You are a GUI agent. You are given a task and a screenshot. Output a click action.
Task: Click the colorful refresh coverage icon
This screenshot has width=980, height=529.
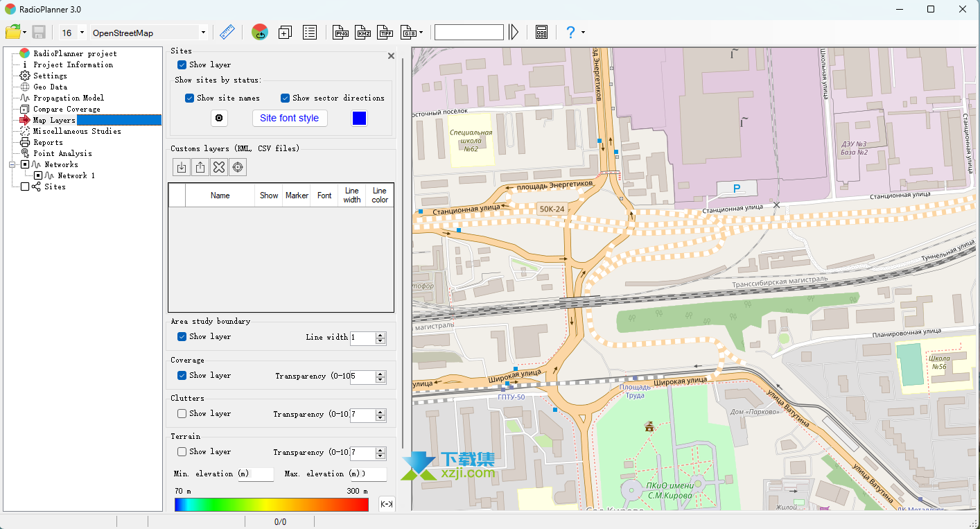260,32
